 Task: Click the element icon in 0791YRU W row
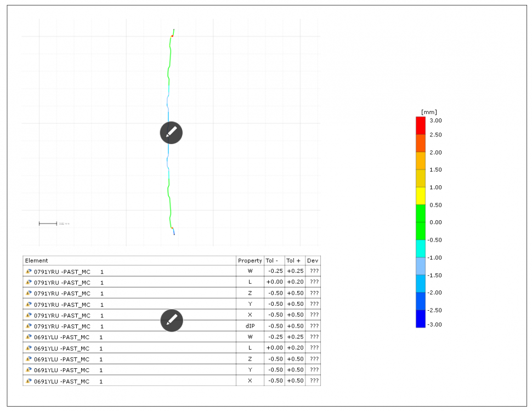[x=29, y=271]
